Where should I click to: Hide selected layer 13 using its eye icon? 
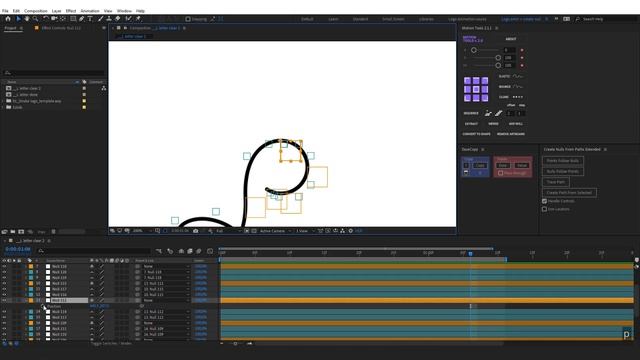4,300
